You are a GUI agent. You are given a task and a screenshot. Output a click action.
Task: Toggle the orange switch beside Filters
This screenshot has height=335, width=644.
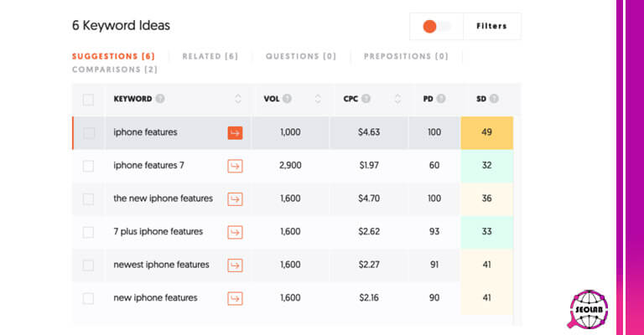click(x=437, y=27)
